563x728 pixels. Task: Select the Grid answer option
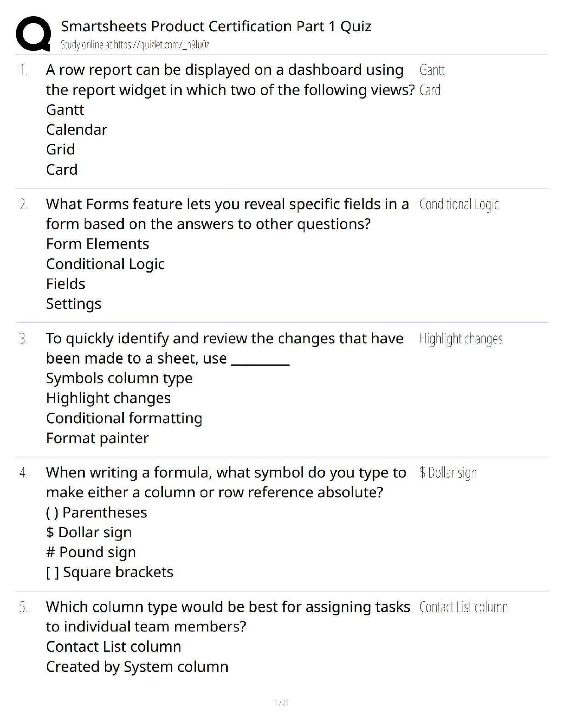point(60,149)
